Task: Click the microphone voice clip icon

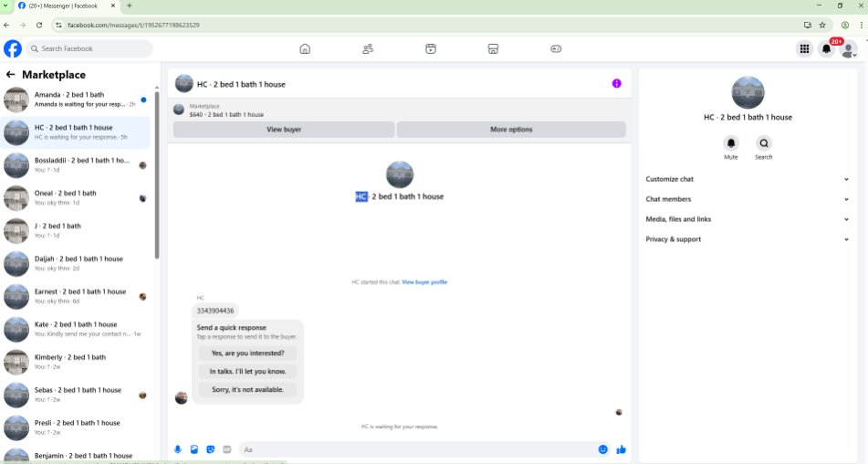Action: coord(178,449)
